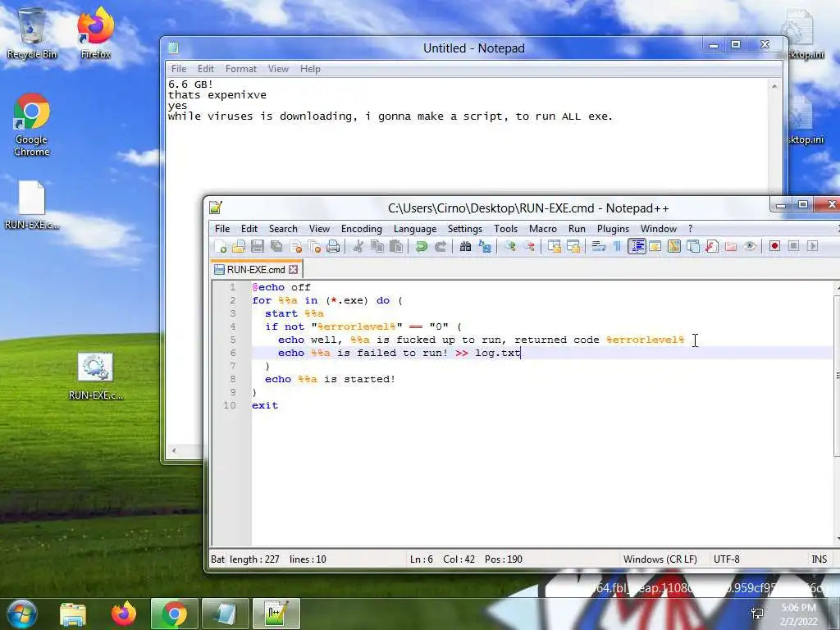
Task: Save the current file via toolbar icon
Action: click(258, 246)
